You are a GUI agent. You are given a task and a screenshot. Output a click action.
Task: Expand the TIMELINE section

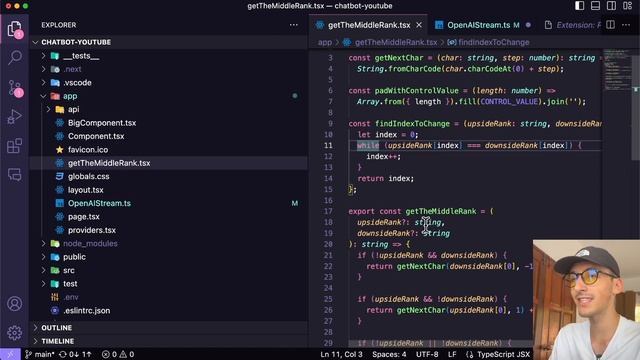click(x=168, y=341)
